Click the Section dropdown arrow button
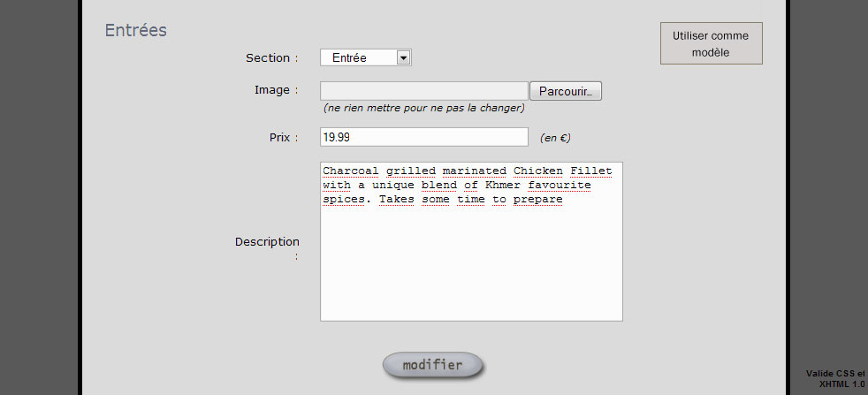This screenshot has width=868, height=395. 403,58
